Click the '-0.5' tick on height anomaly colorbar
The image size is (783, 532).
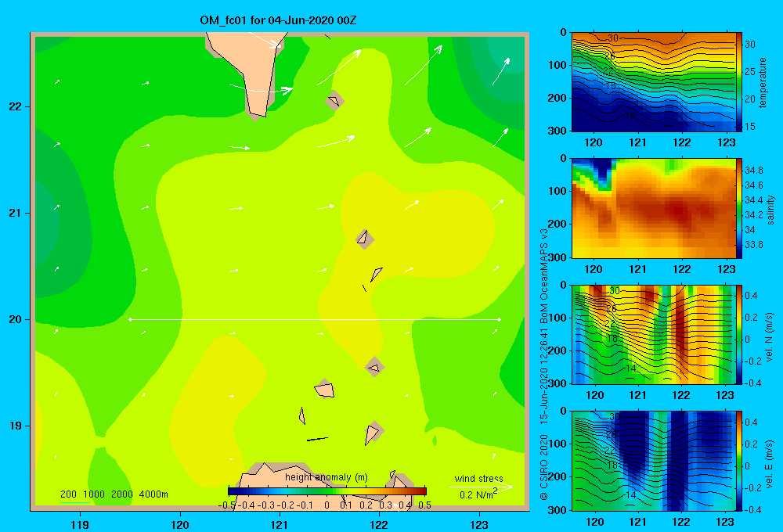pyautogui.click(x=226, y=505)
